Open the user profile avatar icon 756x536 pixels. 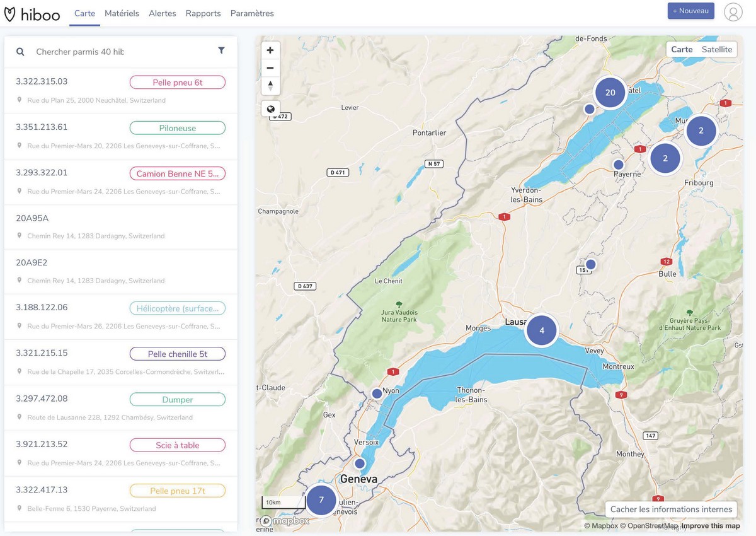coord(733,12)
